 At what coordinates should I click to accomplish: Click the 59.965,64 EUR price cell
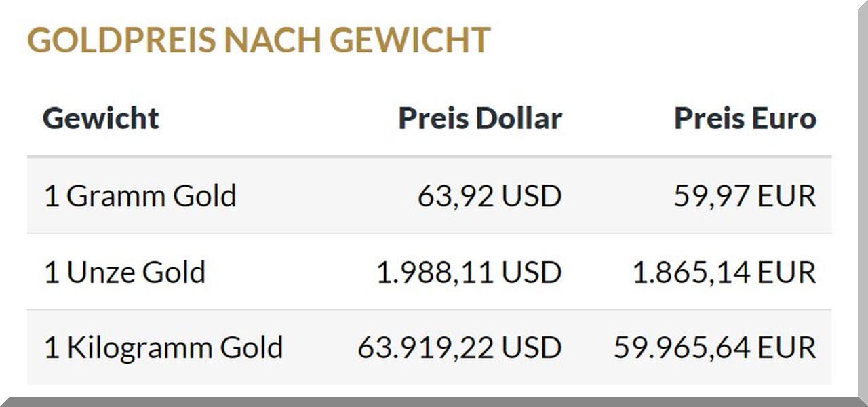[x=715, y=347]
